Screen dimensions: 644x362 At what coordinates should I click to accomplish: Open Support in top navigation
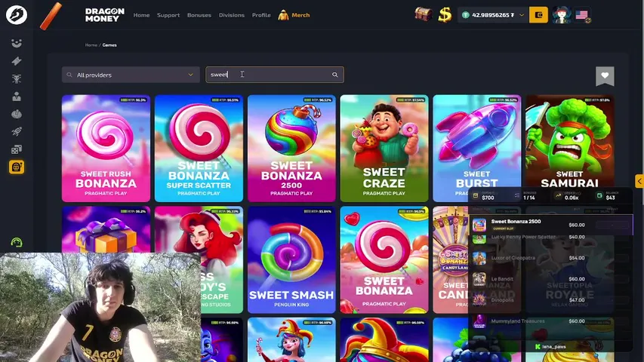168,15
